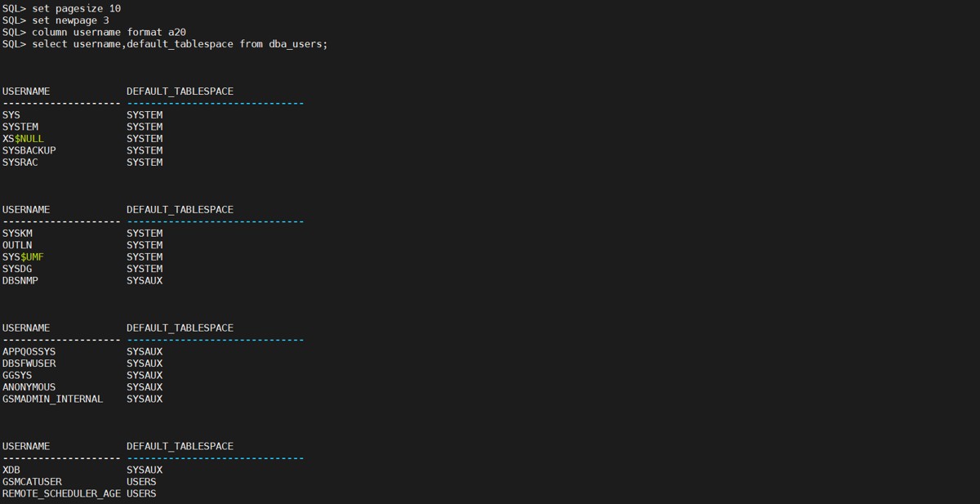
Task: Select the SYSRAC username text
Action: tap(20, 163)
